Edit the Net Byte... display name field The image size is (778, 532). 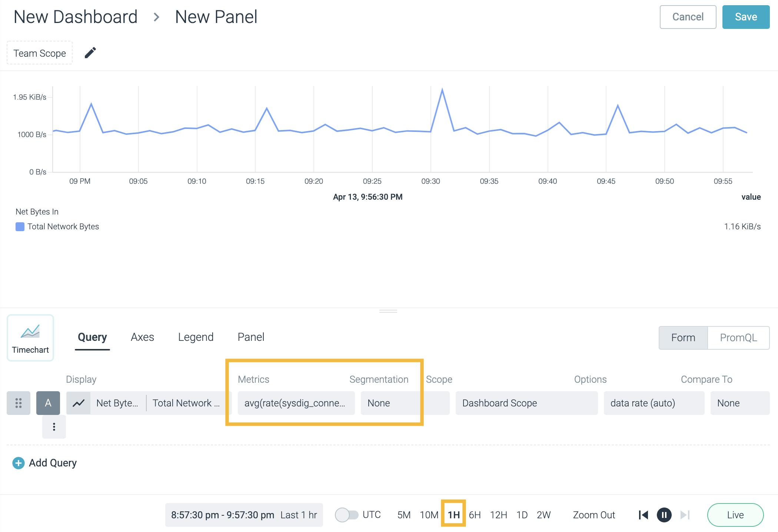[x=117, y=403]
